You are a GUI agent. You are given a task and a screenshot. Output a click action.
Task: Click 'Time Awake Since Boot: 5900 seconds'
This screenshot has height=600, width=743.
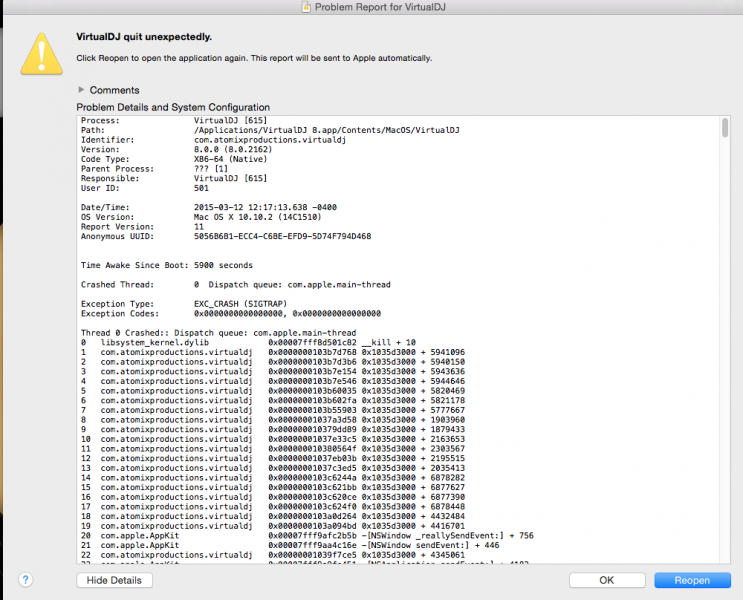[x=166, y=265]
